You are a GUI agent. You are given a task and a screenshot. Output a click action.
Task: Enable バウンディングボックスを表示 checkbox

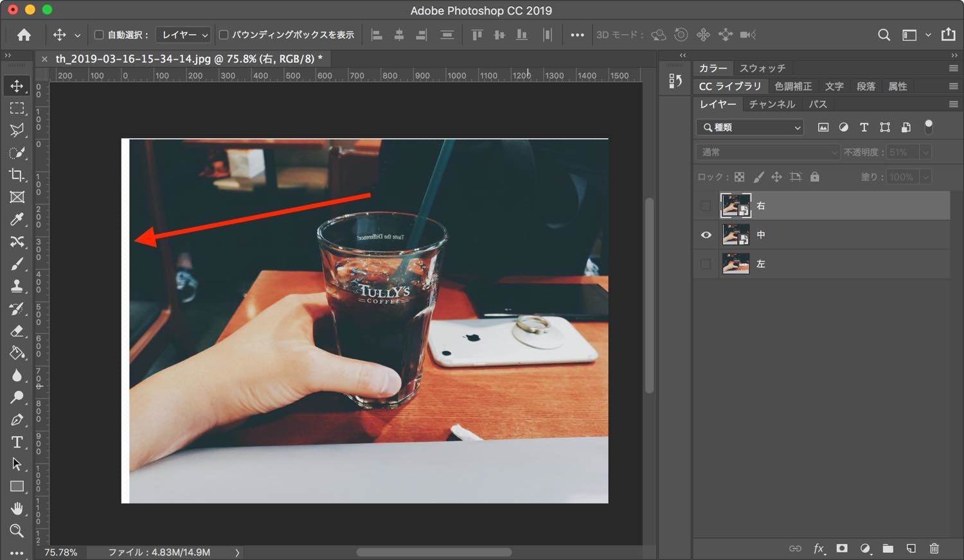224,35
